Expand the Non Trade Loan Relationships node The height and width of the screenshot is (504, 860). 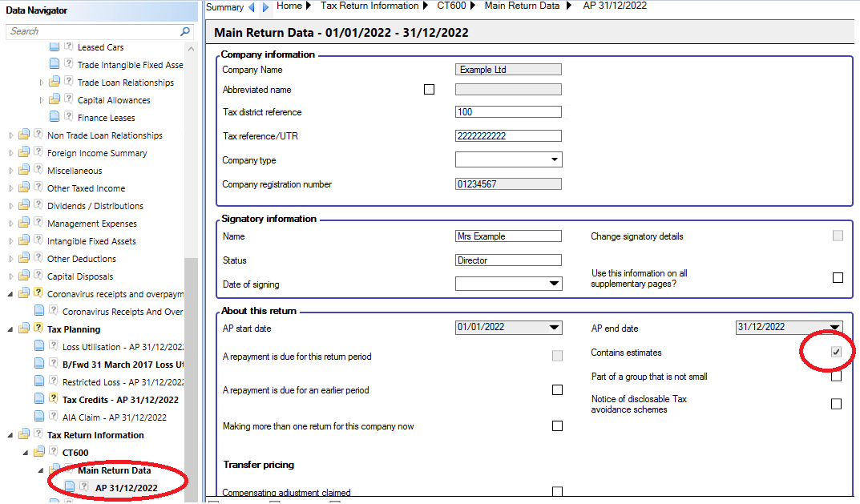[11, 135]
